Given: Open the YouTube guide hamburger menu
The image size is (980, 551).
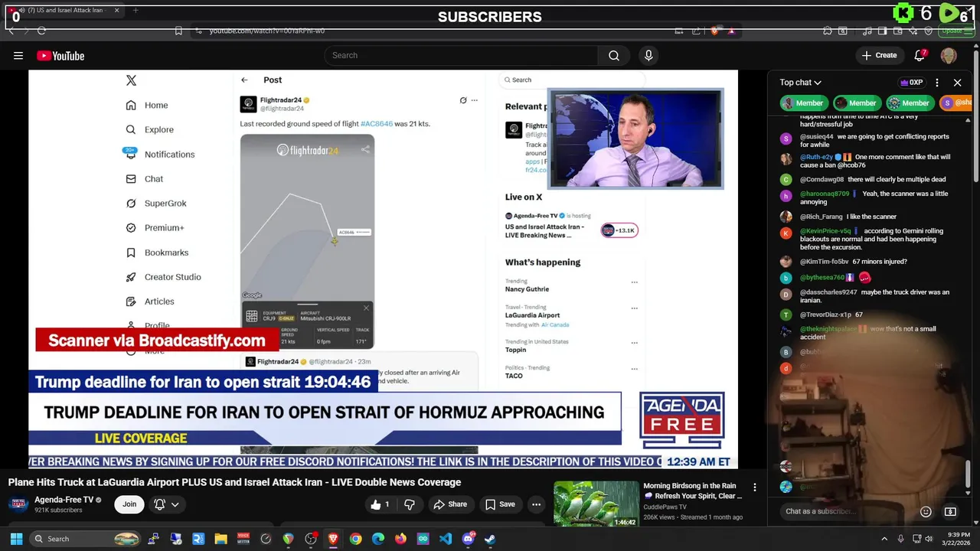Looking at the screenshot, I should (18, 55).
